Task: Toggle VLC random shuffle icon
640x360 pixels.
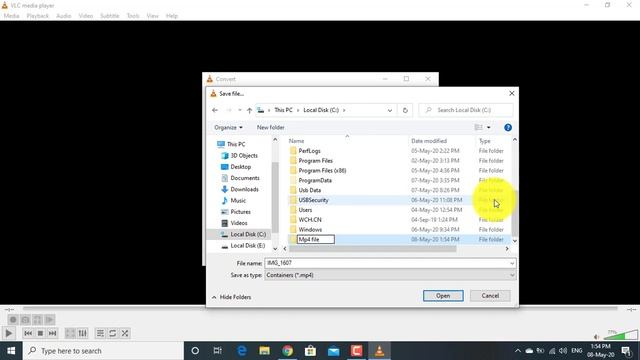Action: point(124,333)
